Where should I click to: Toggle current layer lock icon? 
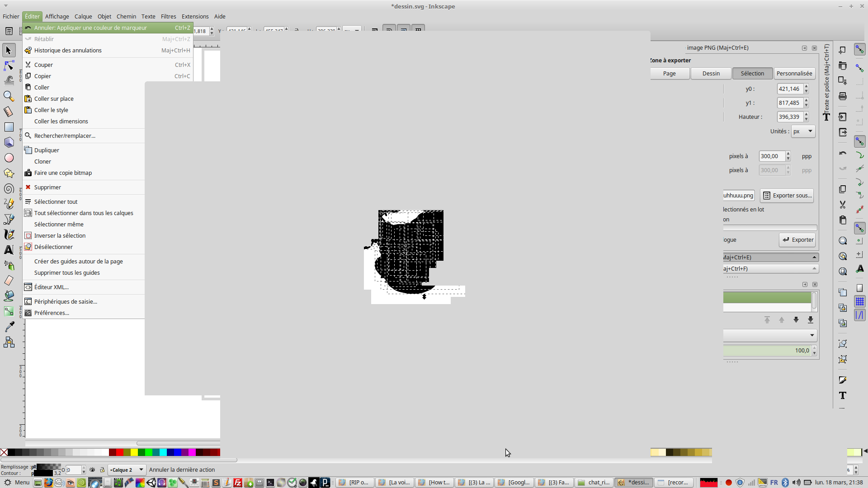pyautogui.click(x=102, y=470)
